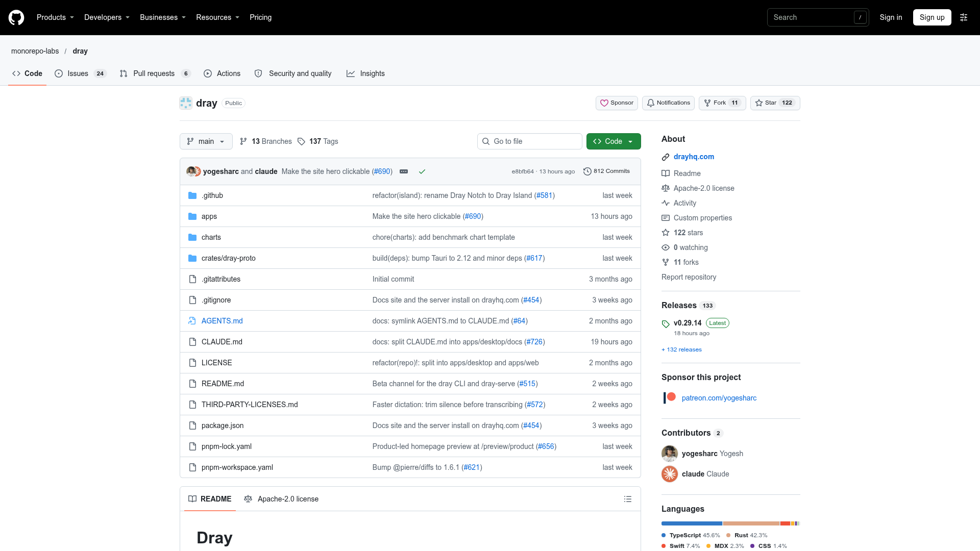Open the Developers dropdown menu
This screenshot has height=551, width=980.
point(107,17)
